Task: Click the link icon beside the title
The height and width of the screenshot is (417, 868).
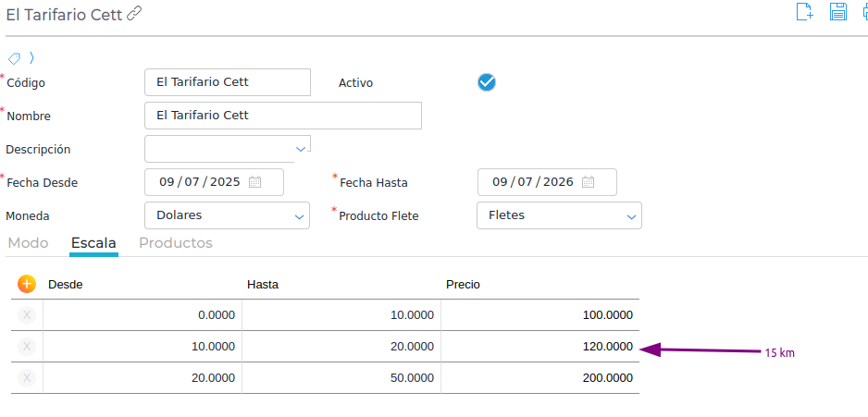Action: (x=134, y=14)
